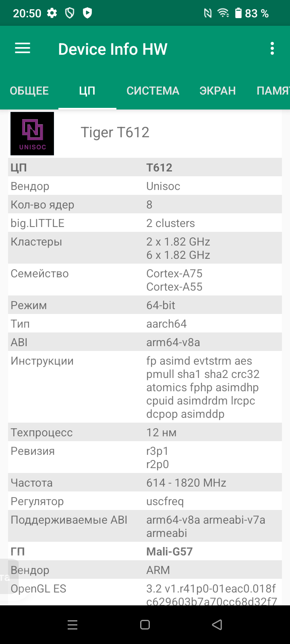Tap the Частота frequency row

click(x=145, y=483)
